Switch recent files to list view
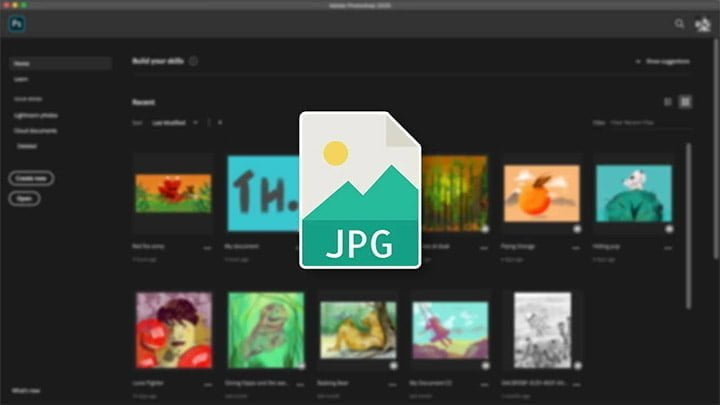720x405 pixels. click(x=668, y=101)
